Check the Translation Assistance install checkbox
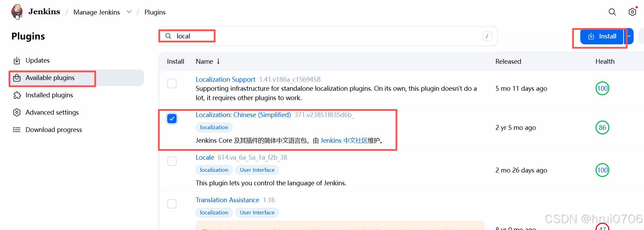 coord(172,204)
